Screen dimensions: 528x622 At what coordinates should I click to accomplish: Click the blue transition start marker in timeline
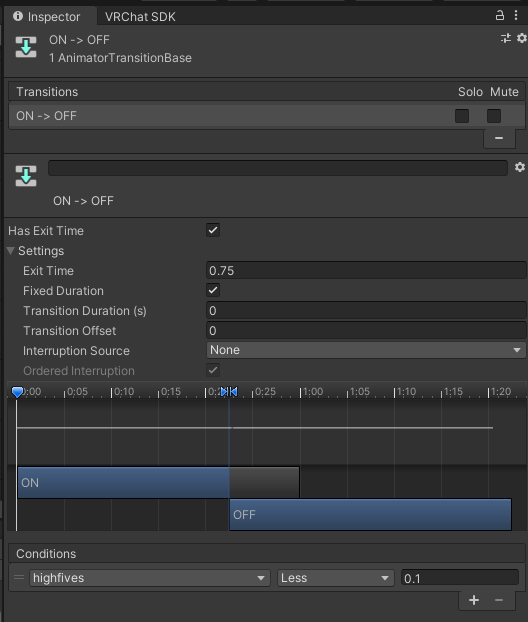point(225,392)
